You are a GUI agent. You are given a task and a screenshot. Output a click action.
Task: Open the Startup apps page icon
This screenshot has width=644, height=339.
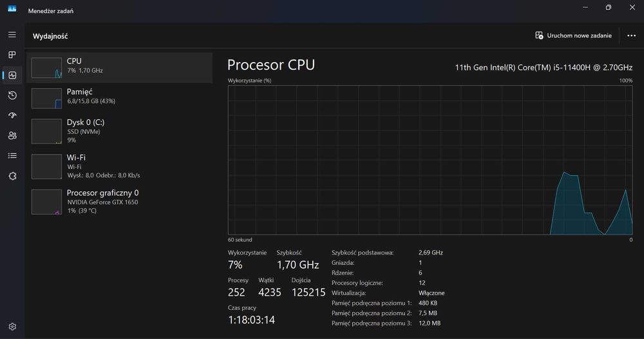point(12,115)
